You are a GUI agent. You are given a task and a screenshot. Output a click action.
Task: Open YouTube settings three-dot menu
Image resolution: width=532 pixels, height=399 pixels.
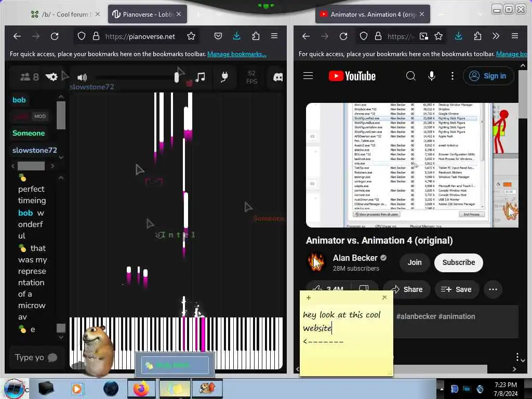(453, 76)
